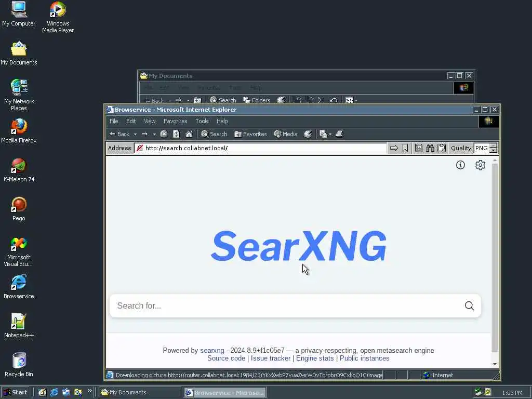Click the binoculars find icon
This screenshot has width=532, height=399.
430,148
